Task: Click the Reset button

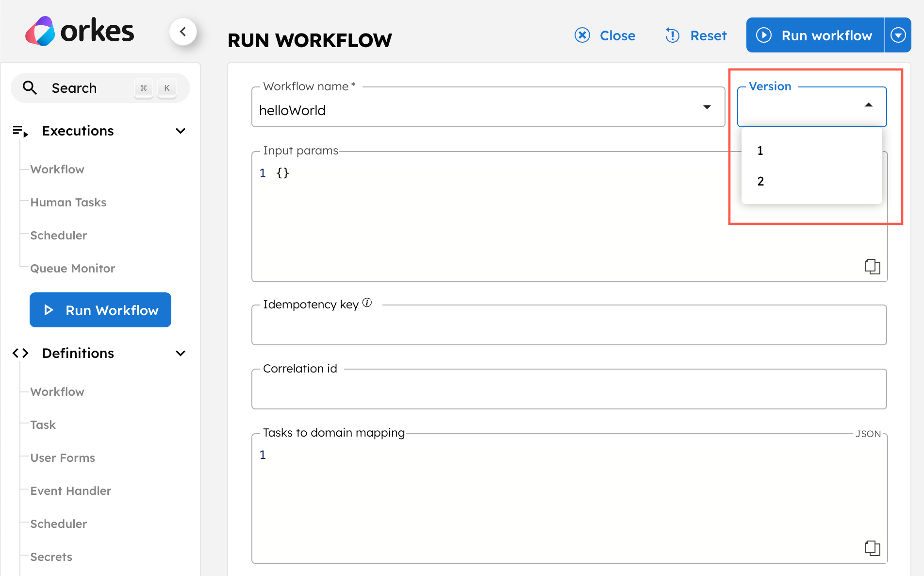Action: [x=696, y=35]
